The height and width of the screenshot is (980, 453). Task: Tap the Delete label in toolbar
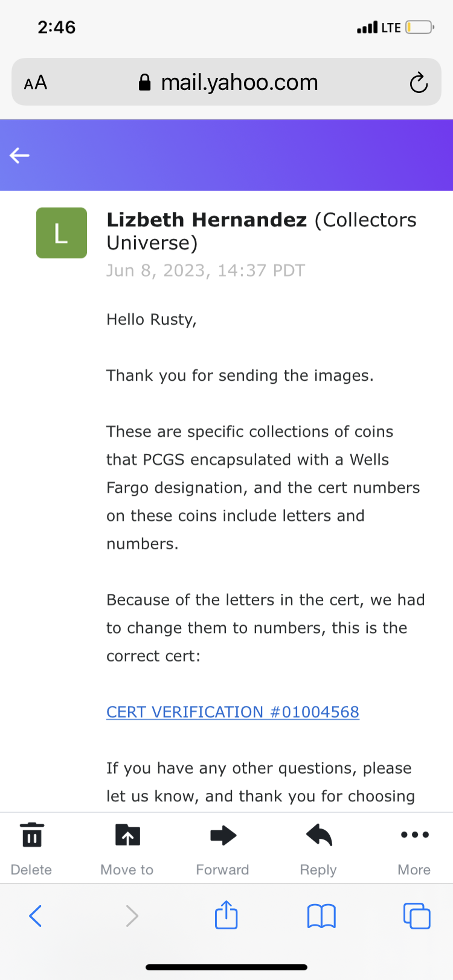31,870
